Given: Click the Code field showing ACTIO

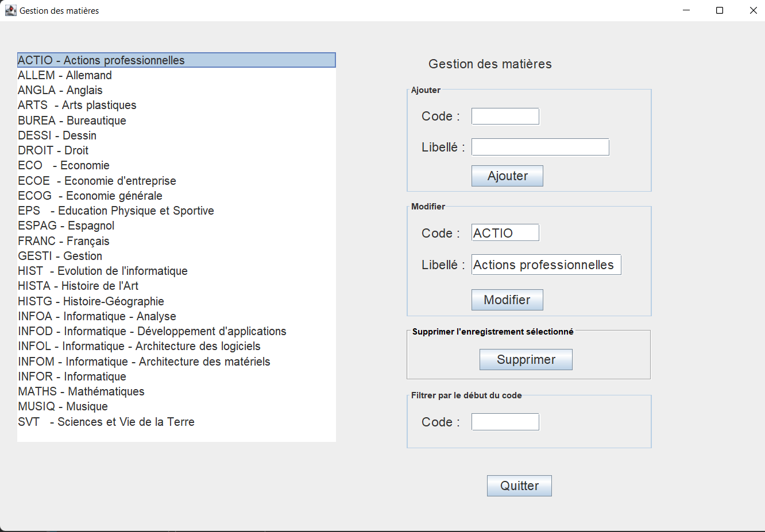Looking at the screenshot, I should tap(504, 232).
